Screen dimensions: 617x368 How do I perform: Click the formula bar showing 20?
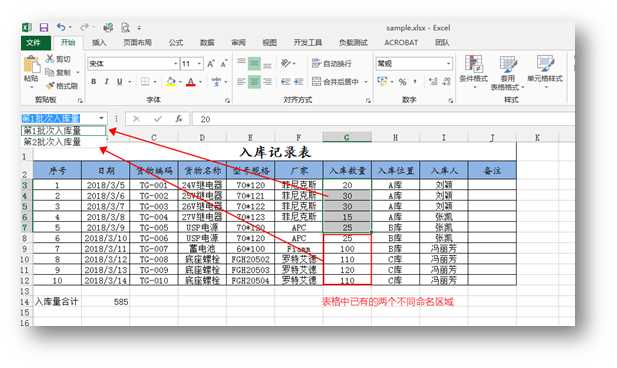tap(384, 119)
